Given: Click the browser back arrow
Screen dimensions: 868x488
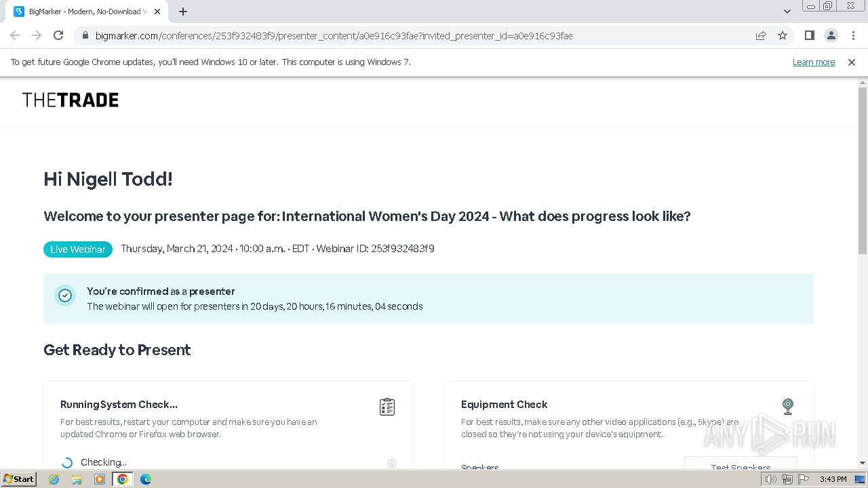Looking at the screenshot, I should point(15,35).
